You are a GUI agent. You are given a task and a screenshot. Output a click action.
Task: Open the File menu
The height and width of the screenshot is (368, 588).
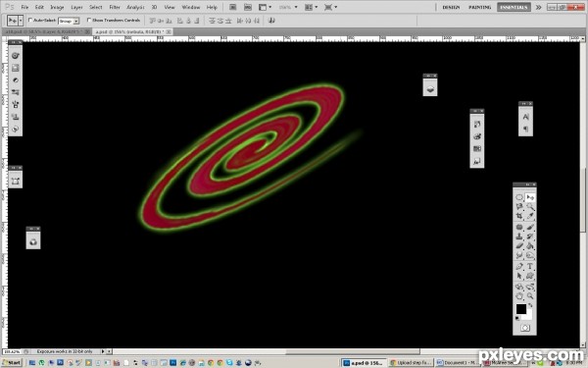pos(24,7)
